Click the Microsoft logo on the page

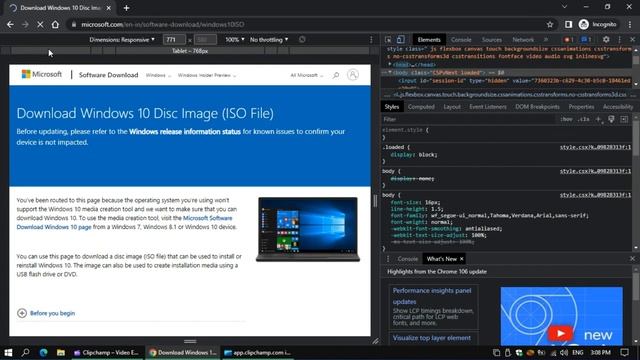(42, 74)
